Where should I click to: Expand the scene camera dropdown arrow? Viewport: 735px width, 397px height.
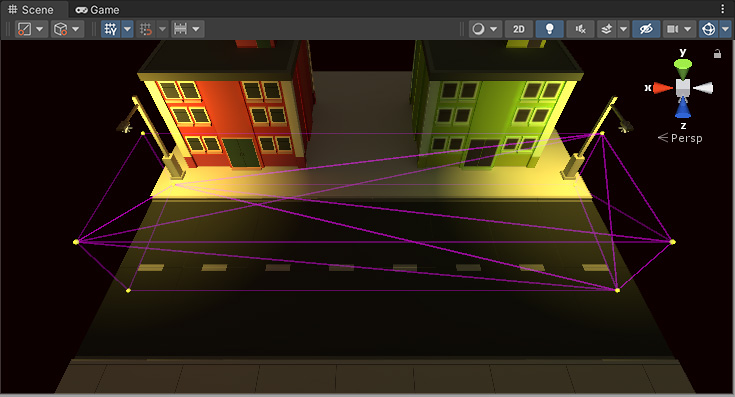pos(688,29)
